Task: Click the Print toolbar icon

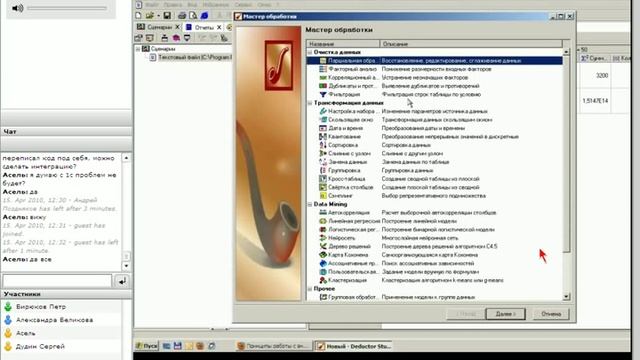Action: (x=182, y=16)
